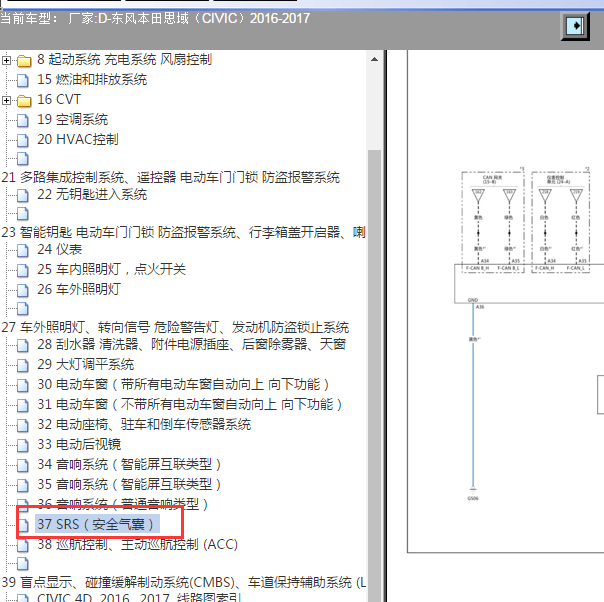Click the tree scrollbar up arrow

click(374, 60)
